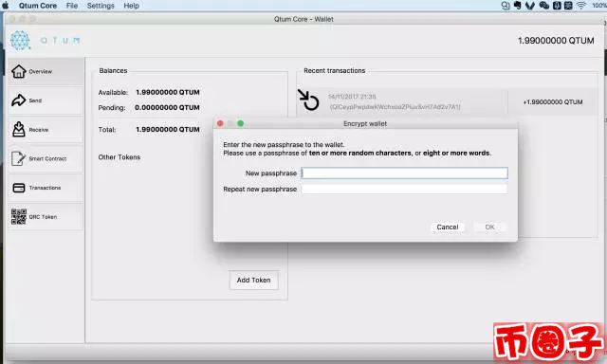Click the Pending 0.00000000 QTUM value
This screenshot has height=364, width=607.
(x=167, y=107)
